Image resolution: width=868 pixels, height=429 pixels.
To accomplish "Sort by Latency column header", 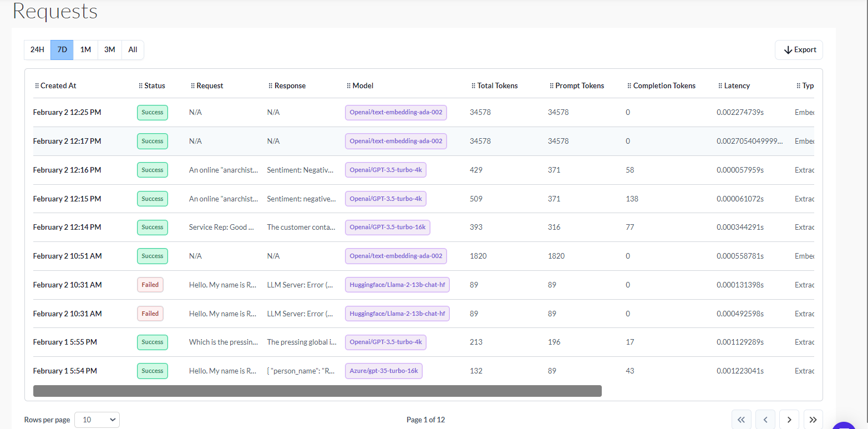I will (x=737, y=86).
